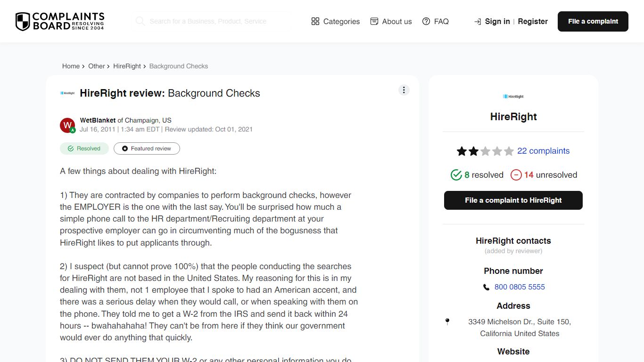Viewport: 644px width, 362px height.
Task: Open the HireRight breadcrumb link
Action: 127,66
